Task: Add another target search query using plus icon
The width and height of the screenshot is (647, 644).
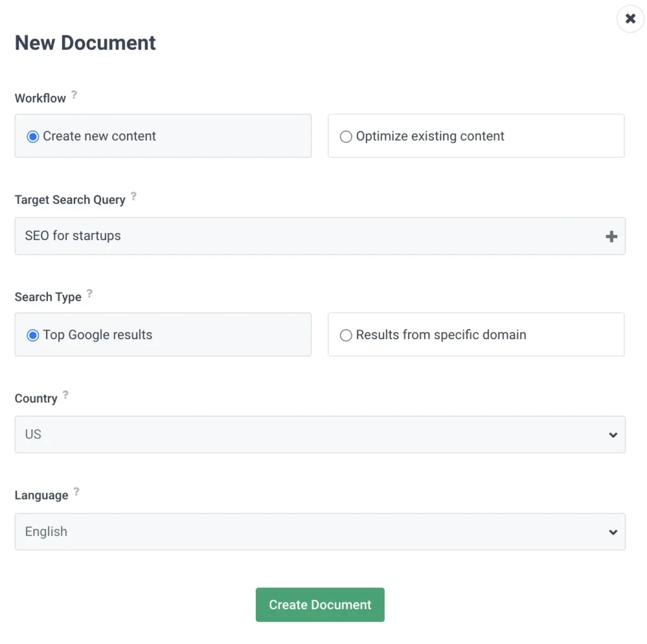Action: click(x=611, y=236)
